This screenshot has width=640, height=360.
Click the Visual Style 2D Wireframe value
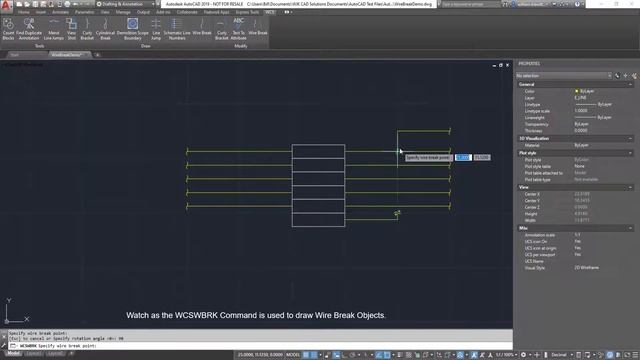pos(587,268)
